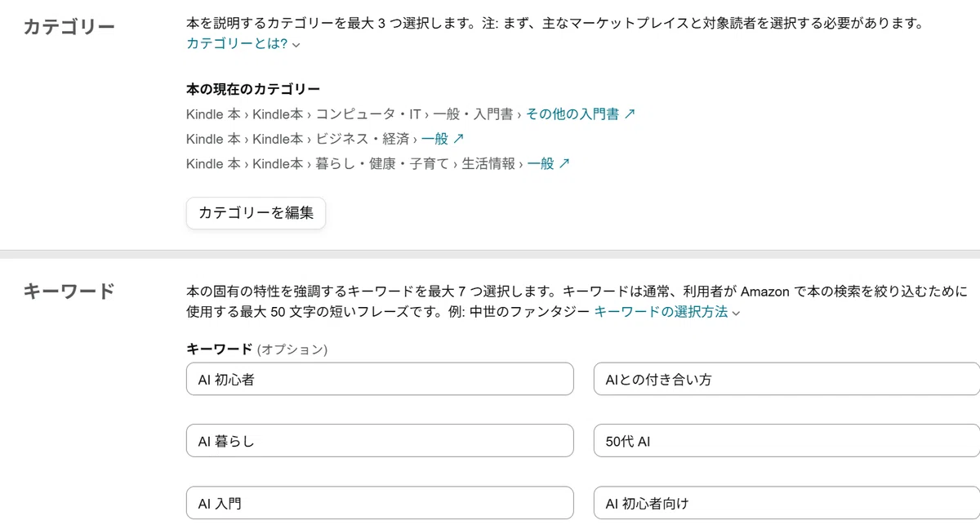Expand キーワードの選択方法 help text

pos(661,312)
